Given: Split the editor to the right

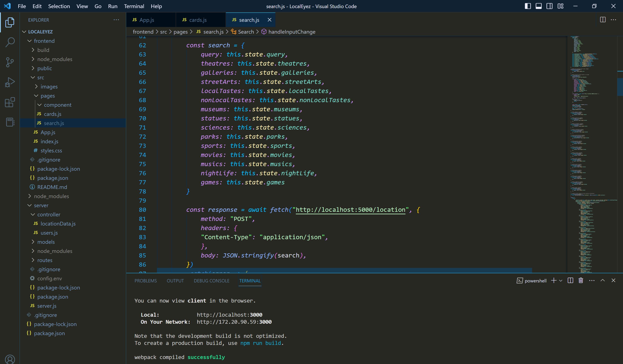Looking at the screenshot, I should click(x=602, y=20).
